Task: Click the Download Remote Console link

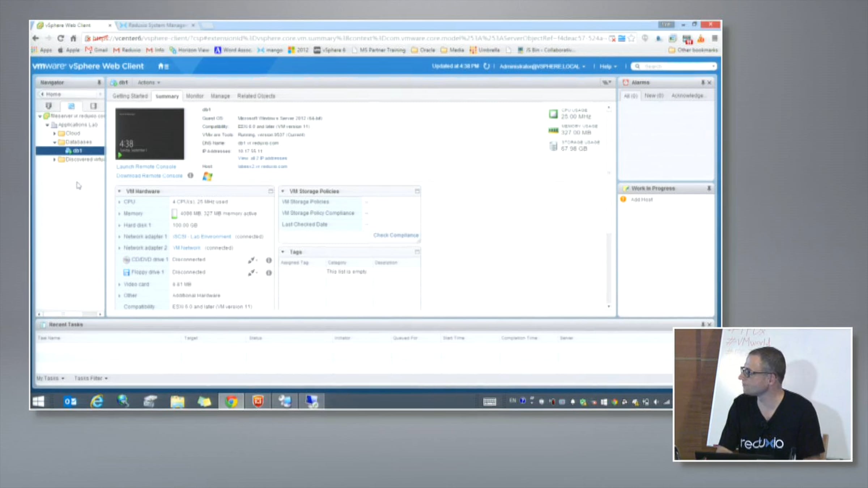Action: coord(149,176)
